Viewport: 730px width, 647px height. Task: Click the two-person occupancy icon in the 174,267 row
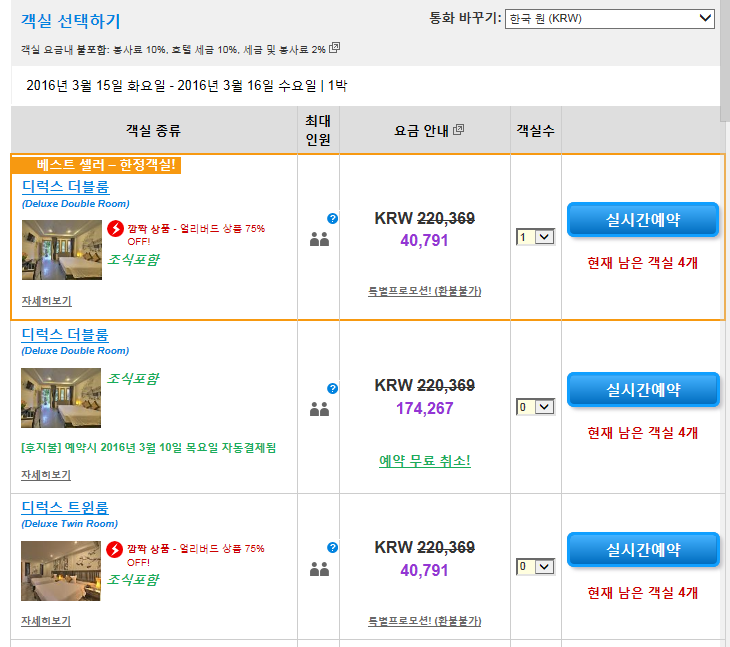click(x=319, y=409)
